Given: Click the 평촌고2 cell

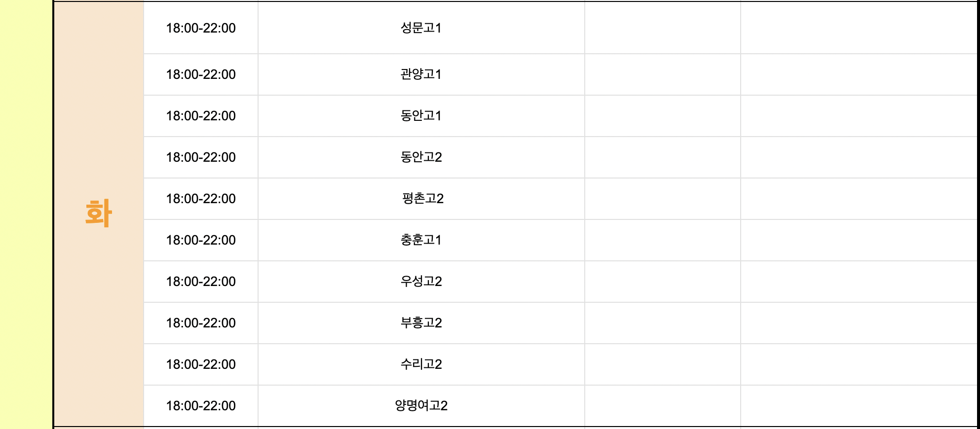Looking at the screenshot, I should 421,199.
